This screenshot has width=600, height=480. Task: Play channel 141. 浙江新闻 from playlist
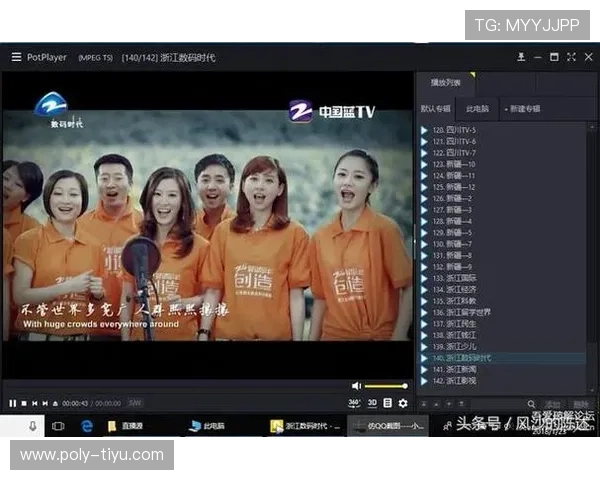[455, 369]
